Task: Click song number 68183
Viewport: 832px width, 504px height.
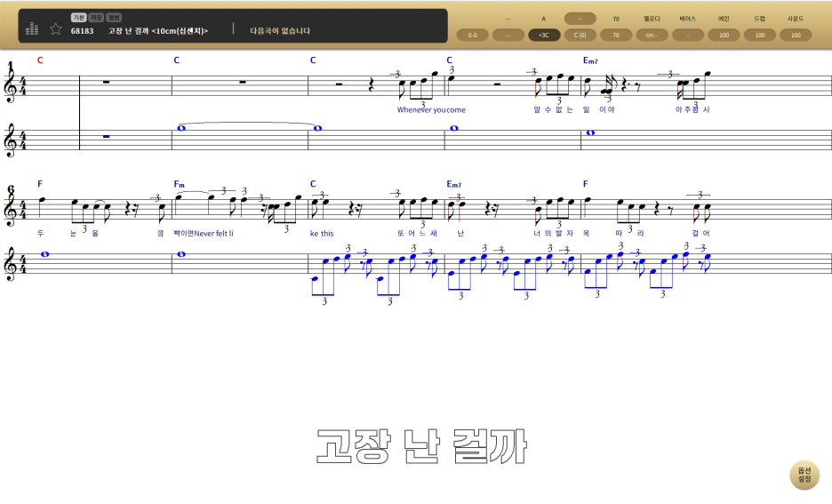Action: coord(83,31)
